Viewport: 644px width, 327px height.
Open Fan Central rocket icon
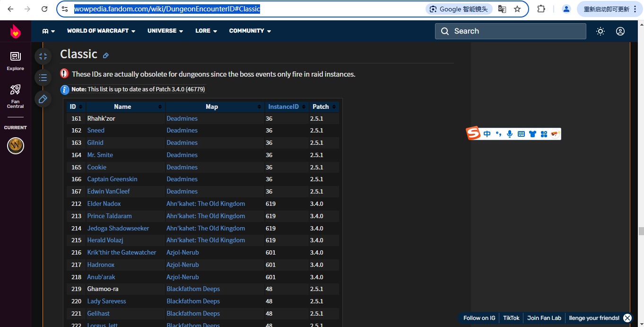(x=16, y=96)
